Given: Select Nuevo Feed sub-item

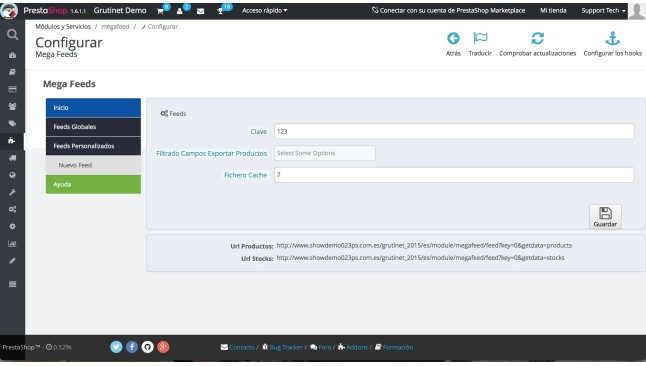Looking at the screenshot, I should point(93,165).
